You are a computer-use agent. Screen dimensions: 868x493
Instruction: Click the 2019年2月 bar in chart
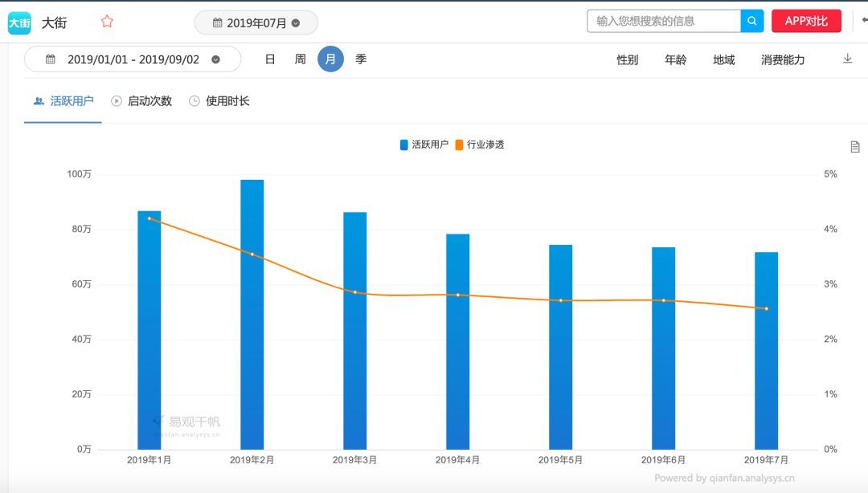coord(252,313)
